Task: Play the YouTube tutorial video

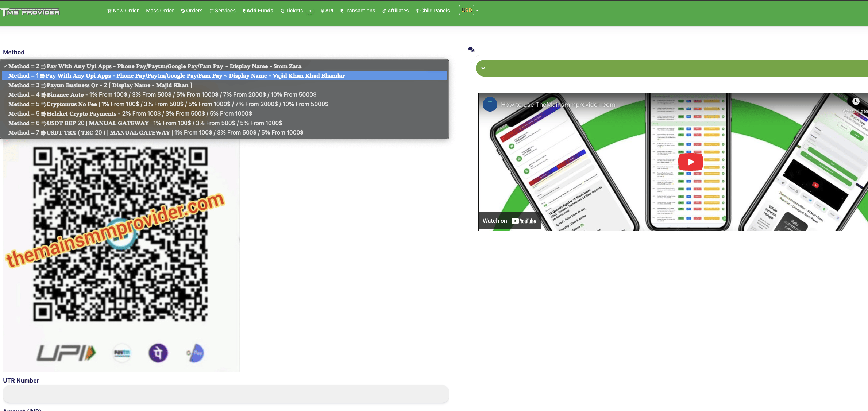Action: tap(690, 162)
